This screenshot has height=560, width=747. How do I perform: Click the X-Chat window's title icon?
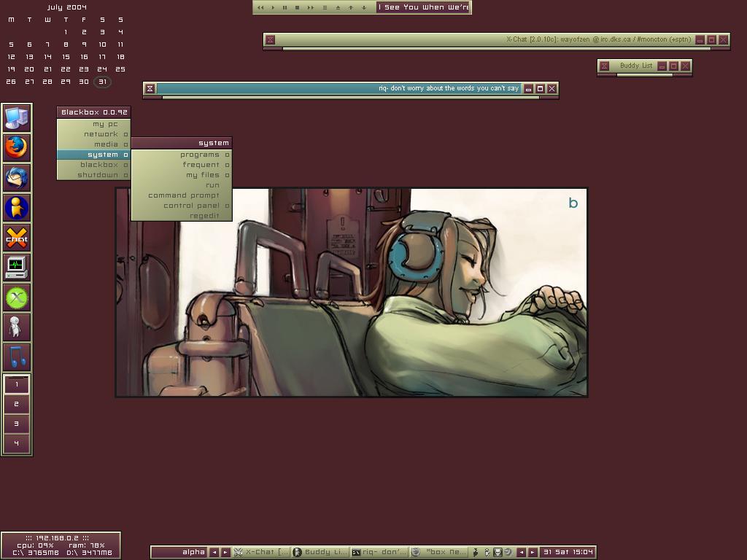(270, 39)
